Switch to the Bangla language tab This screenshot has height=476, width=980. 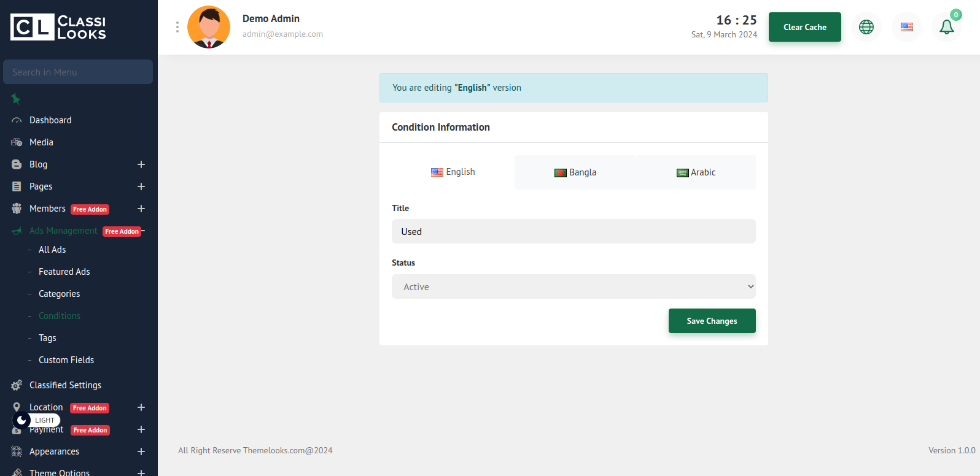click(x=575, y=172)
